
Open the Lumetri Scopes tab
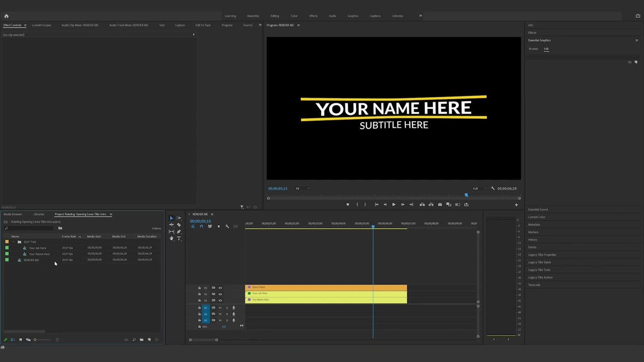coord(41,25)
